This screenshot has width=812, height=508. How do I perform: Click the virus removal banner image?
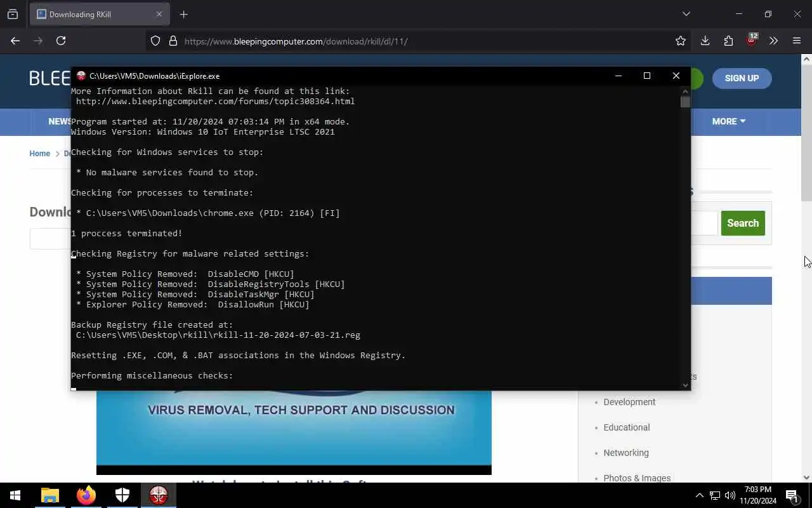pyautogui.click(x=294, y=432)
